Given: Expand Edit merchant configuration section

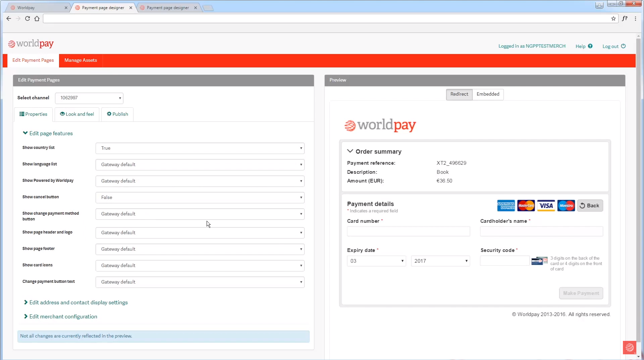Looking at the screenshot, I should click(x=60, y=317).
